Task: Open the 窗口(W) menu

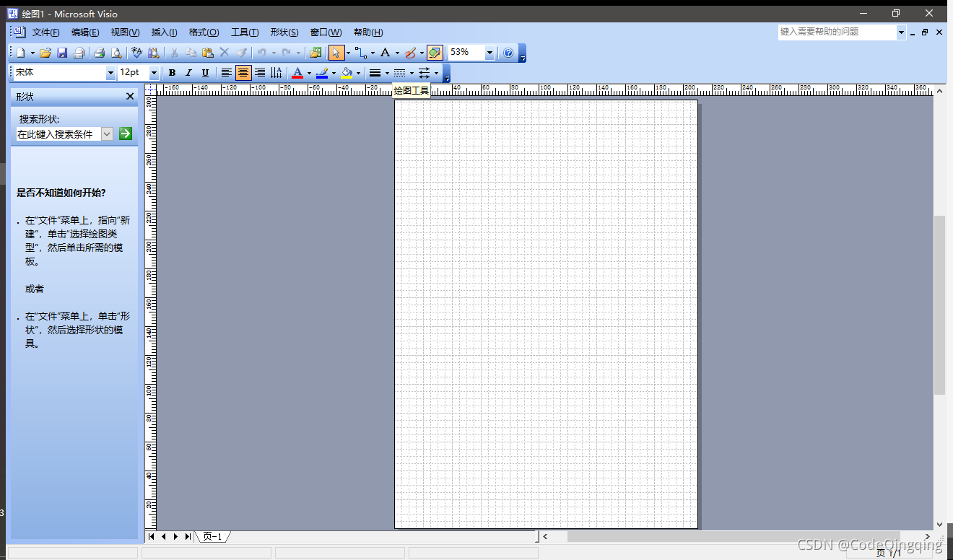Action: tap(326, 32)
